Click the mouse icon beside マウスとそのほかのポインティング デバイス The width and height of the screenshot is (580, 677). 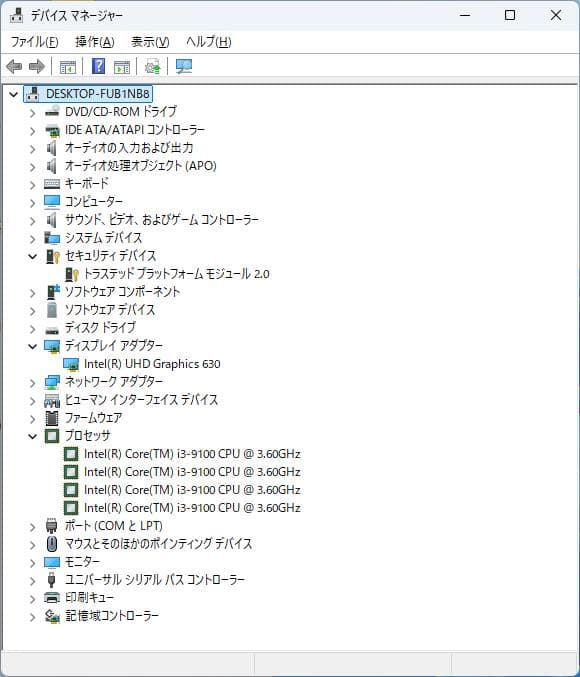[x=52, y=544]
